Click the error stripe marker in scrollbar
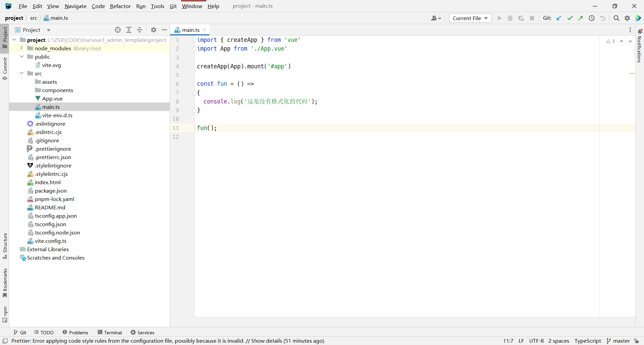The width and height of the screenshot is (644, 345). coord(632,73)
